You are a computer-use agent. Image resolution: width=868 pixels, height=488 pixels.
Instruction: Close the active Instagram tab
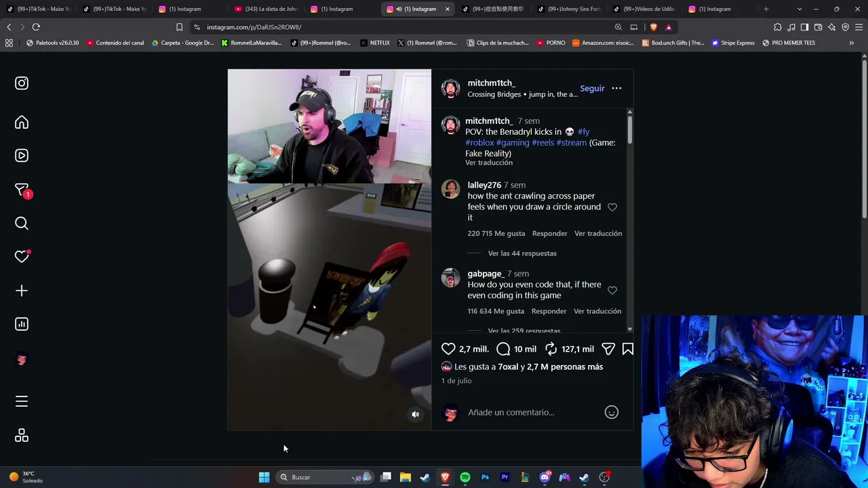[x=447, y=9]
